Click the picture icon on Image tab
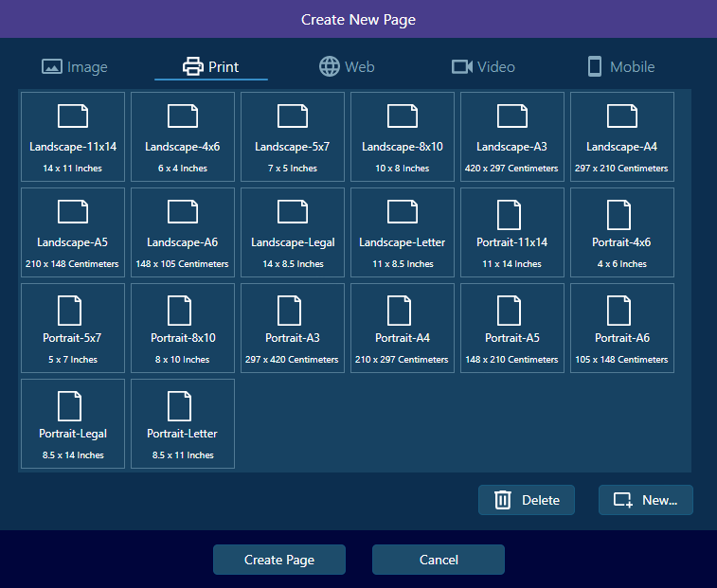Screen dimensions: 717x588 click(52, 67)
